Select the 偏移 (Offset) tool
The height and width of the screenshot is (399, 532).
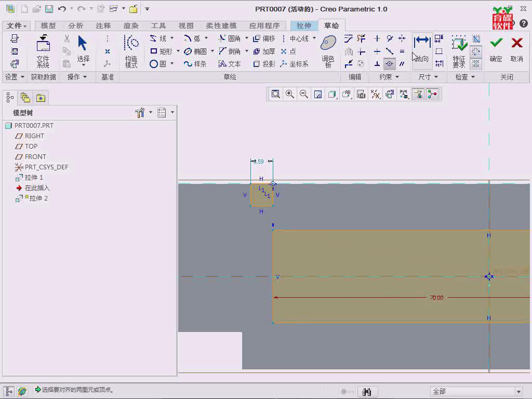264,38
